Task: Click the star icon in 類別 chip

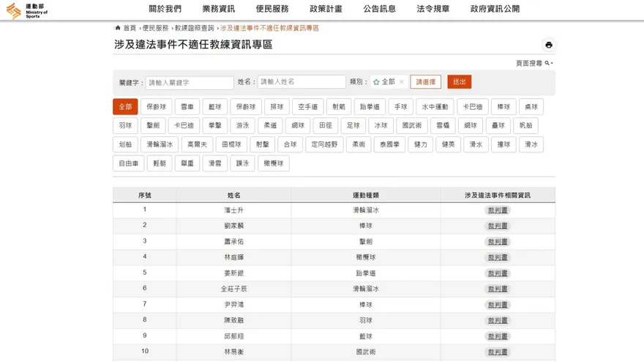Action: pyautogui.click(x=376, y=82)
